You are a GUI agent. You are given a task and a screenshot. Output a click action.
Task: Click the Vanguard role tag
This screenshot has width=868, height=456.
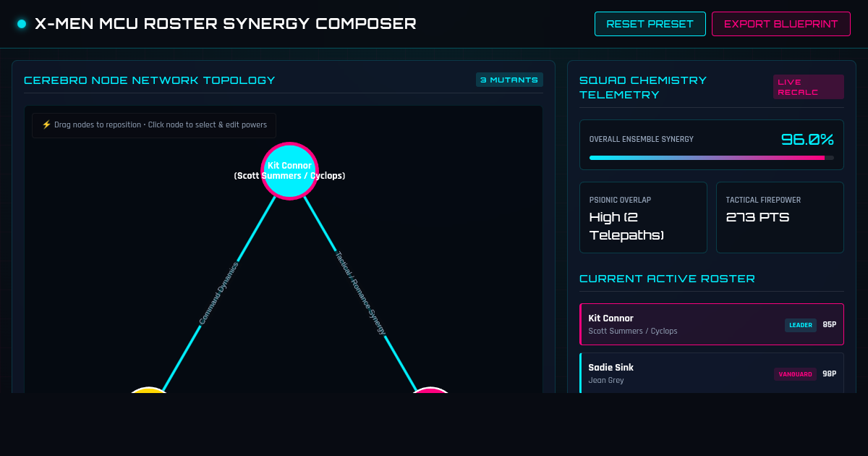796,374
